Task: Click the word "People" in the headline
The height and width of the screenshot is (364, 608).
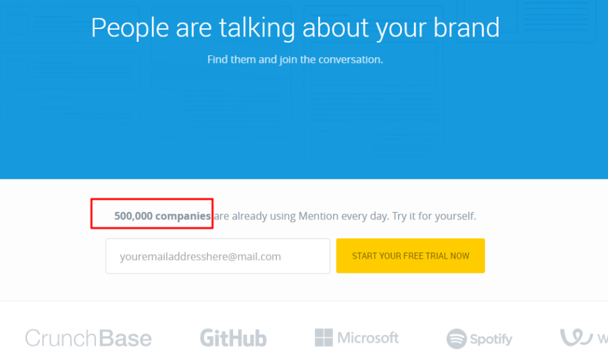Action: 130,28
